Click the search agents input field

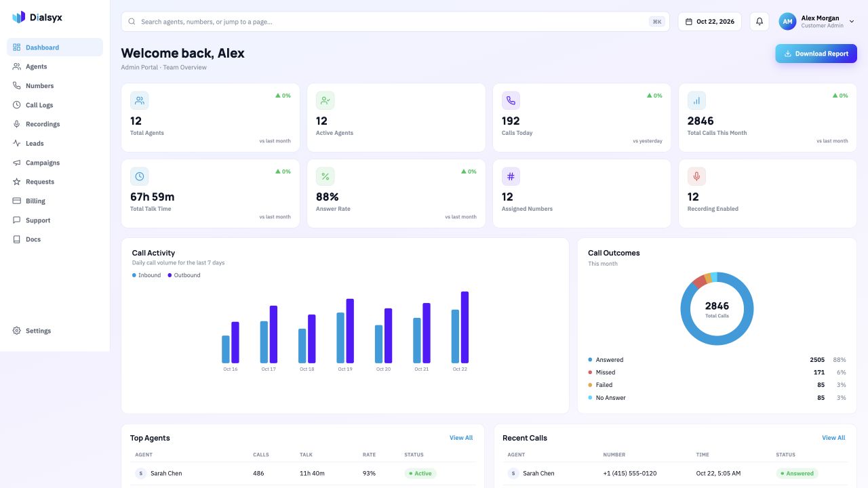click(x=395, y=22)
